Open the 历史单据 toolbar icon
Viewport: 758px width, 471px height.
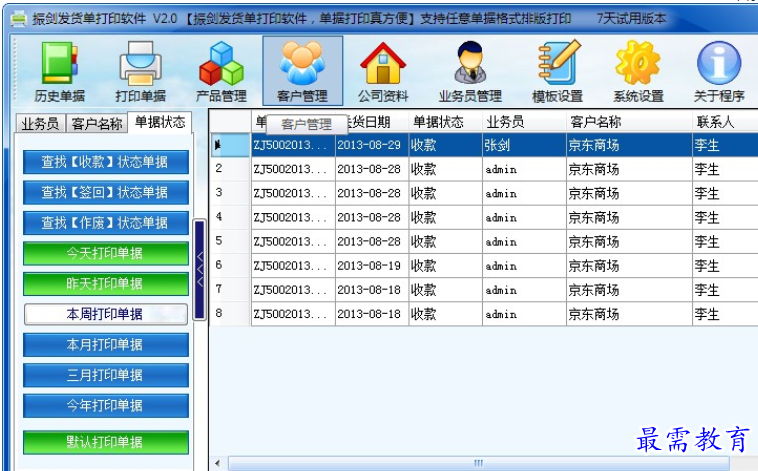59,71
